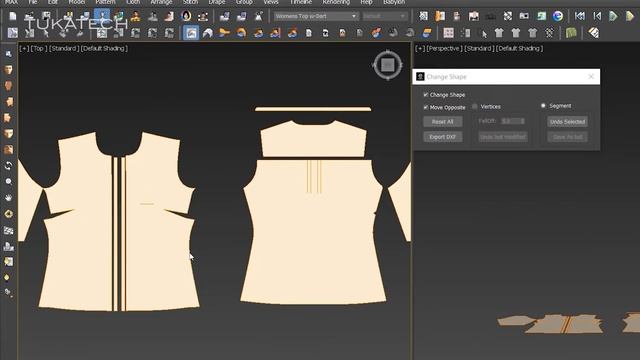This screenshot has width=640, height=360.
Task: Open [Default Shading] menu in Perspective viewport
Action: click(520, 48)
